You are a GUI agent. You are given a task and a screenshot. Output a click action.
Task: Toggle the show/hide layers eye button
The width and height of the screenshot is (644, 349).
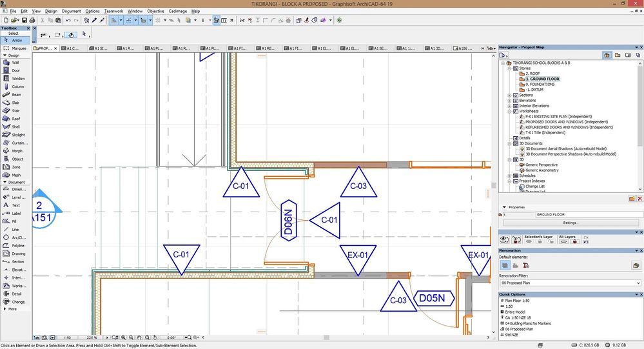point(504,239)
